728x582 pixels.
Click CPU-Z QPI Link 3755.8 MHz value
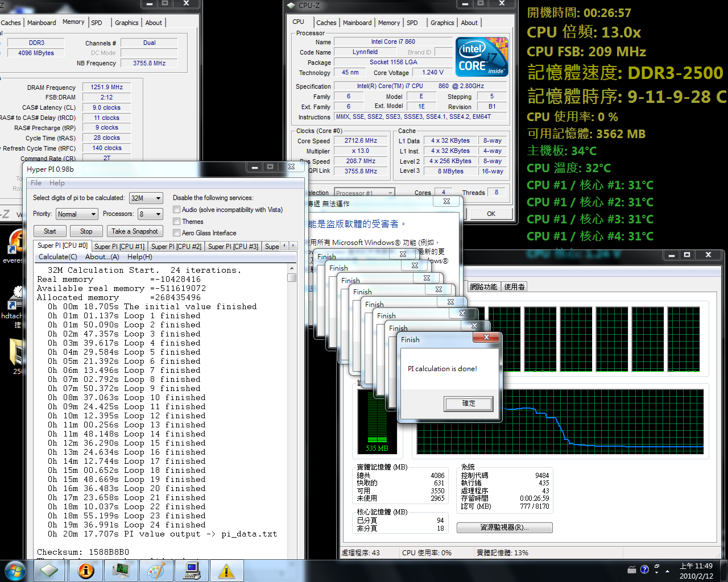361,171
